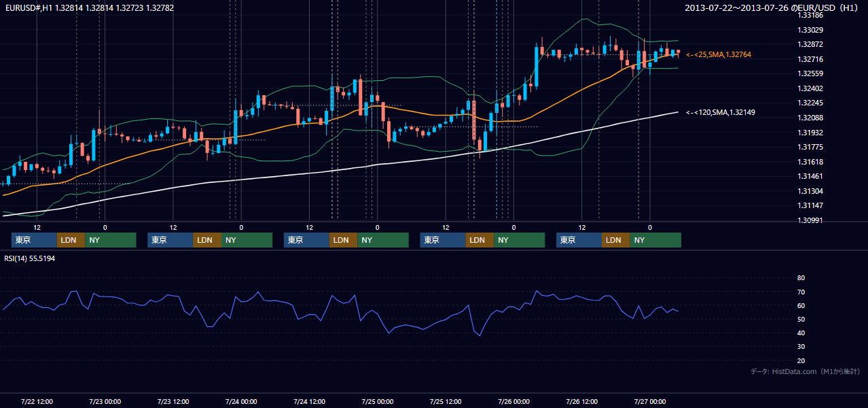Click price axis label 1.32245
The image size is (868, 408).
[810, 103]
